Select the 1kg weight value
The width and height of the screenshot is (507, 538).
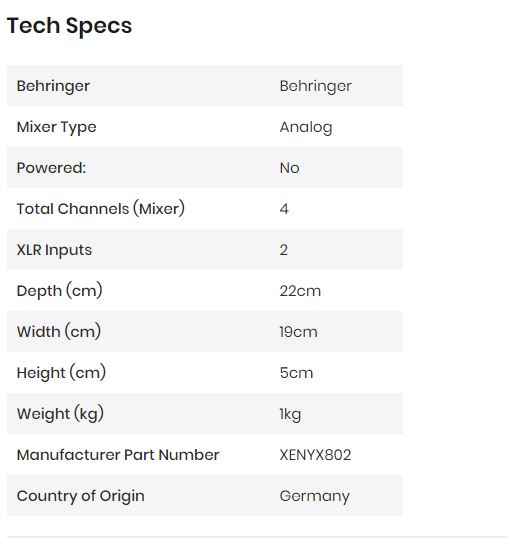[290, 414]
